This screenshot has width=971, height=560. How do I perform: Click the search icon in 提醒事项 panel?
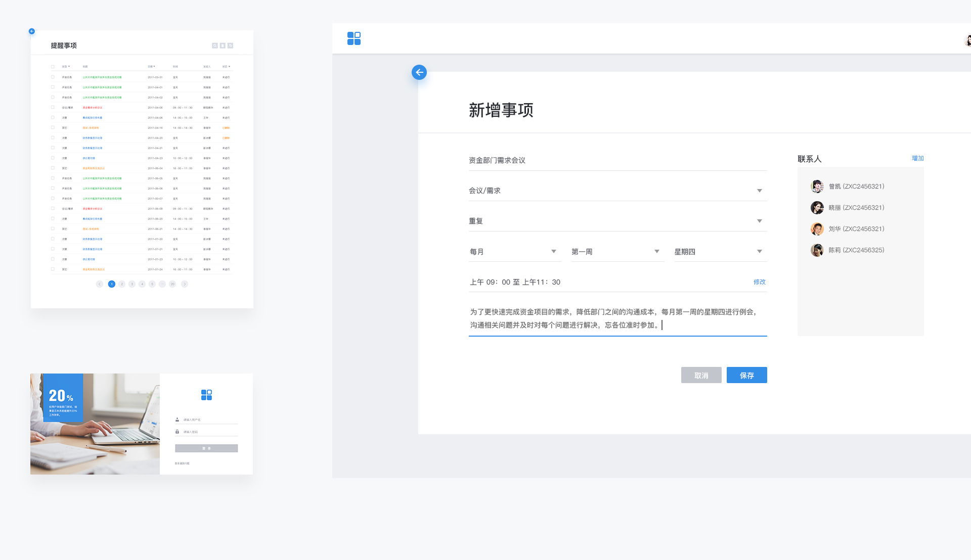point(215,45)
